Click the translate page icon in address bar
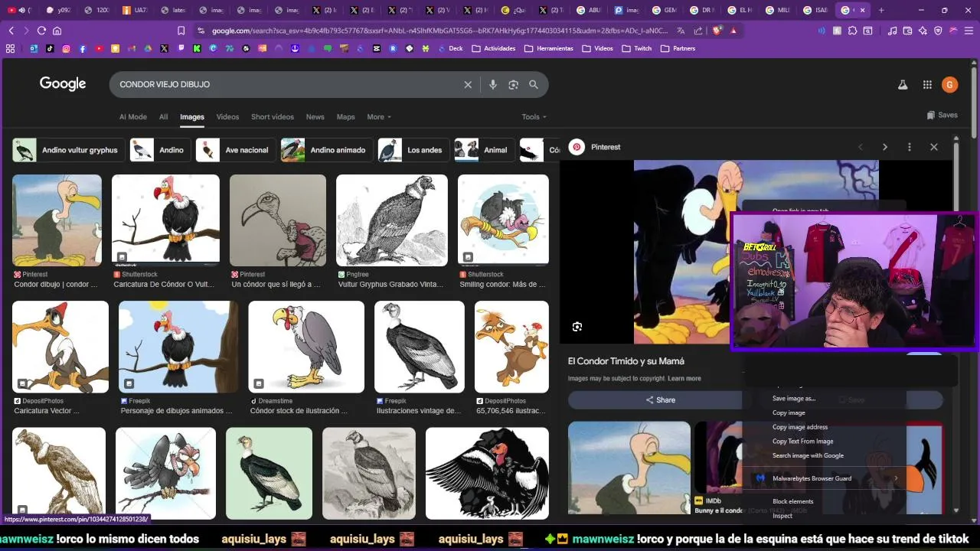Image resolution: width=980 pixels, height=551 pixels. tap(681, 31)
